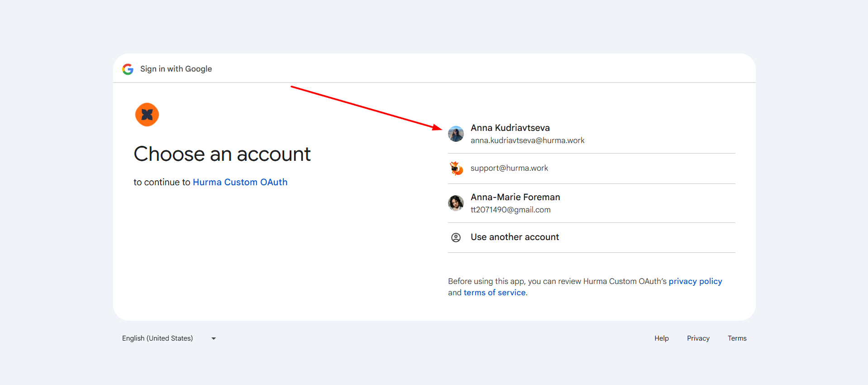868x385 pixels.
Task: Click the Choose an account heading
Action: coord(222,154)
